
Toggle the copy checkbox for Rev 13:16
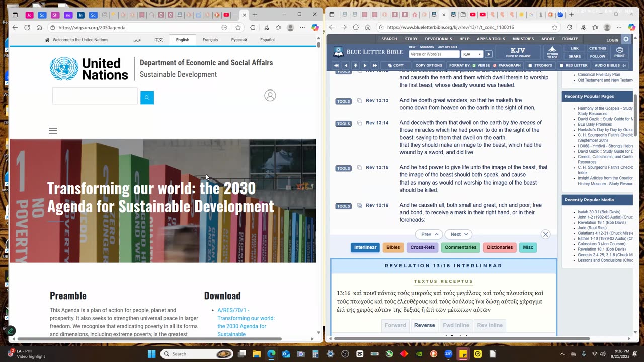pyautogui.click(x=359, y=206)
